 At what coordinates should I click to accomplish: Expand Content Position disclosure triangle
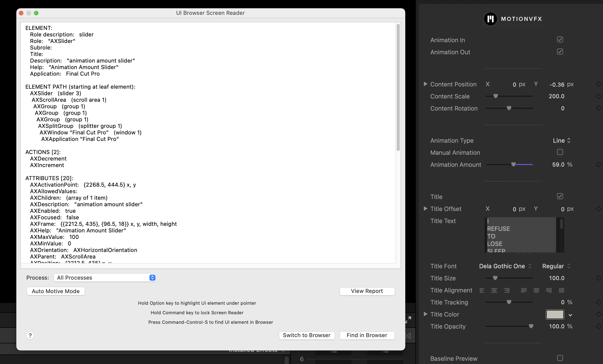(425, 84)
